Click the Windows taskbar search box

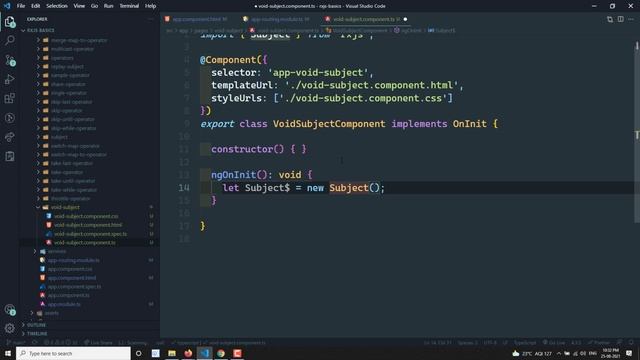pos(73,353)
